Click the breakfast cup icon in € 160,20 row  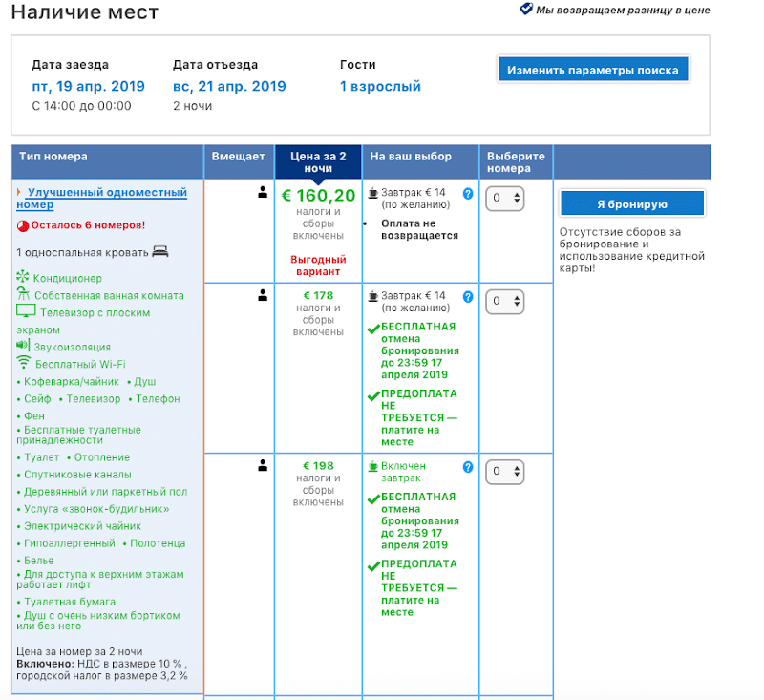pos(373,193)
